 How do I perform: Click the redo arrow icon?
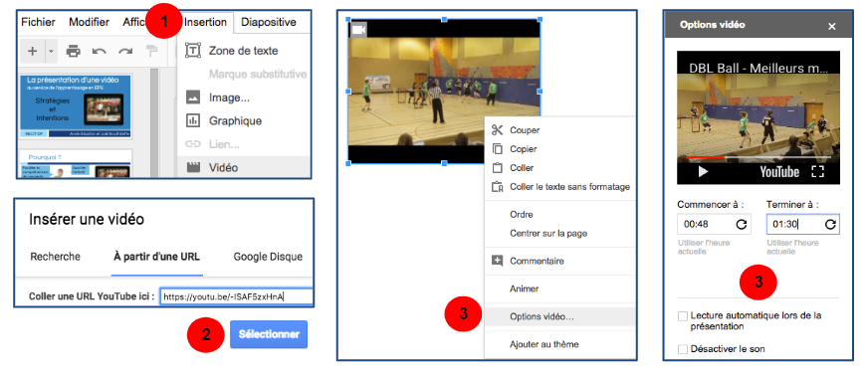click(x=125, y=52)
